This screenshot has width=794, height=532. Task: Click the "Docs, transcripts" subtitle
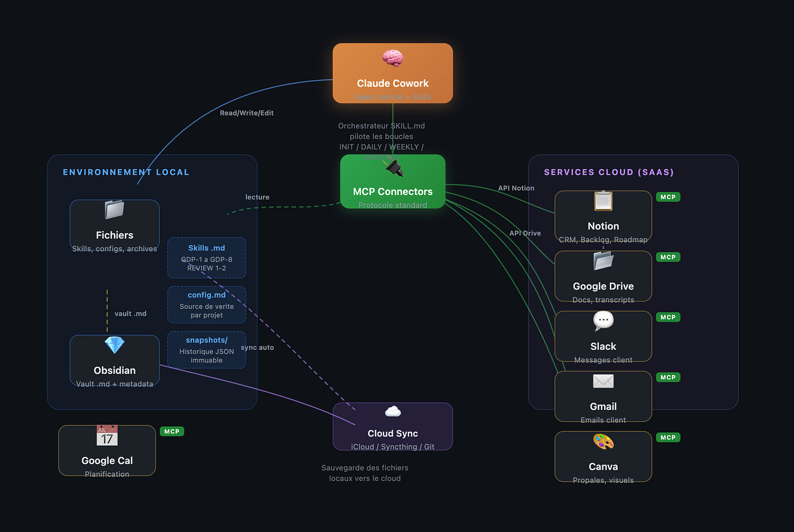coord(603,300)
